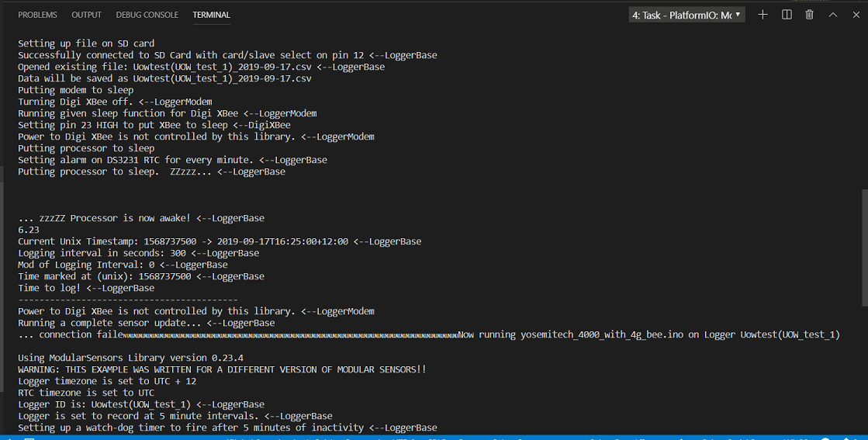
Task: Select the Terminal tab
Action: (x=211, y=15)
